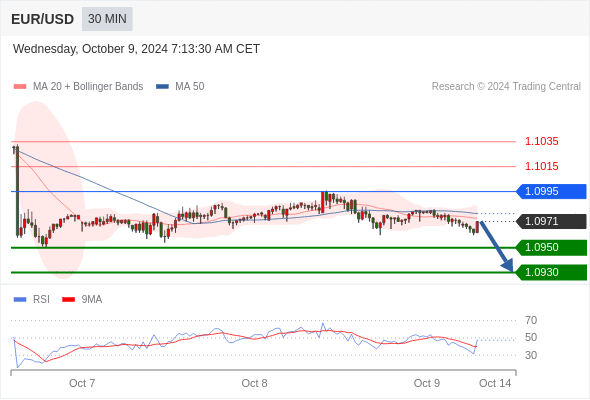Click the black 1.0971 current price tag
The width and height of the screenshot is (590, 400).
(x=551, y=221)
